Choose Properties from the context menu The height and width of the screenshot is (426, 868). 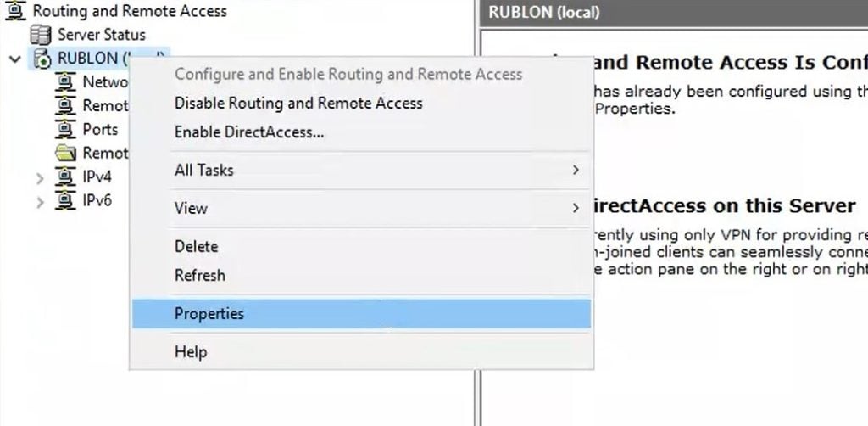coord(209,314)
